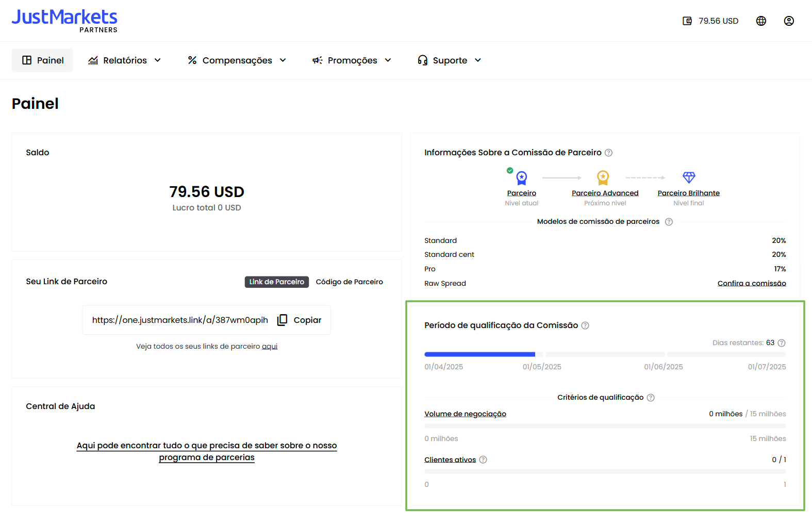Open the Compensações menu
Image resolution: width=812 pixels, height=522 pixels.
tap(237, 60)
